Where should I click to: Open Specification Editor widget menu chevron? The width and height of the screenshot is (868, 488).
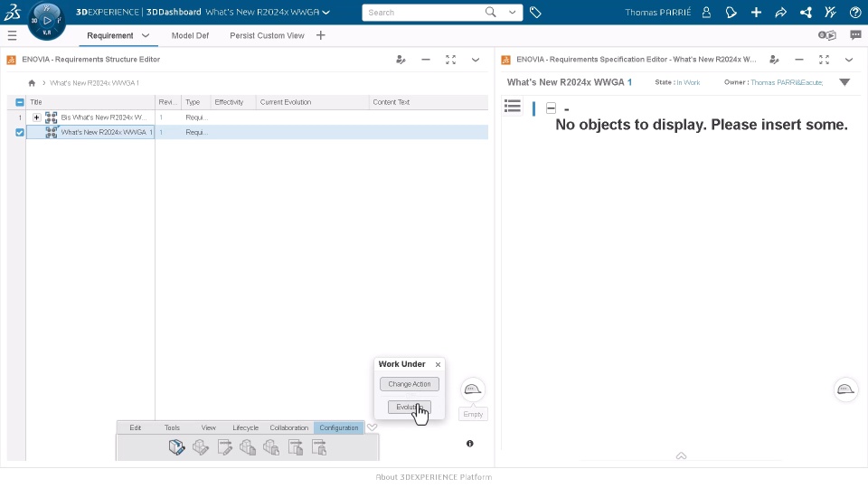[x=849, y=60]
